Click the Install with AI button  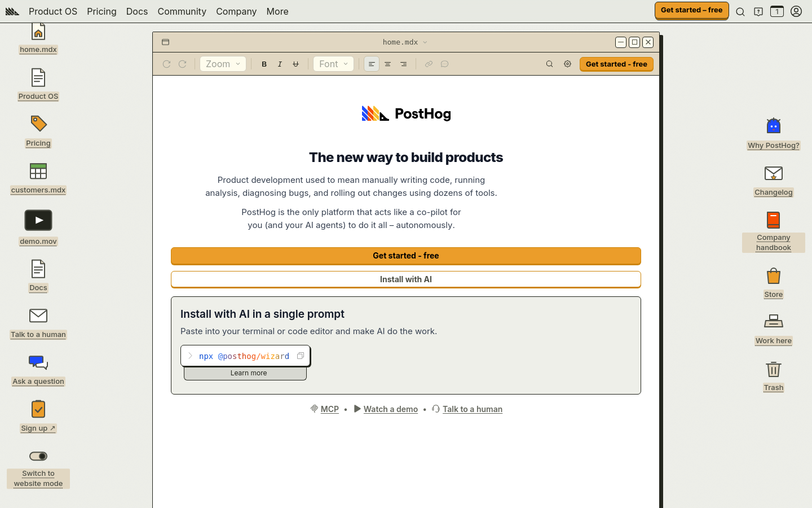click(x=406, y=279)
